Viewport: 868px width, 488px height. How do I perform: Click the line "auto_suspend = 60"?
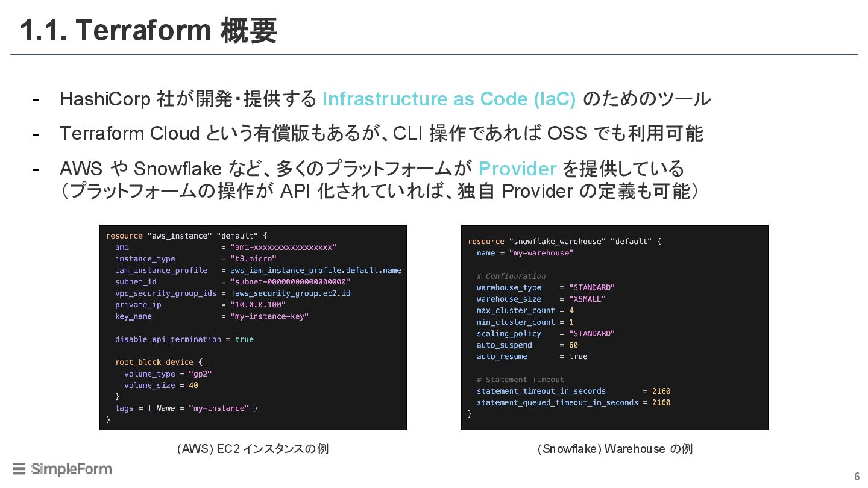coord(527,345)
